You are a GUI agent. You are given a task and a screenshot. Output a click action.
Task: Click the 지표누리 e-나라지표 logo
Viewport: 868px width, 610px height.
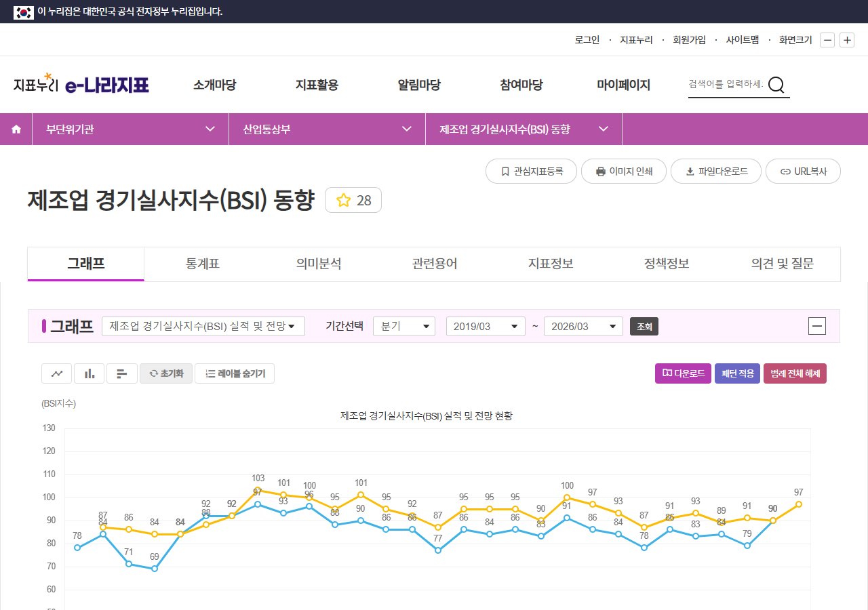coord(81,84)
